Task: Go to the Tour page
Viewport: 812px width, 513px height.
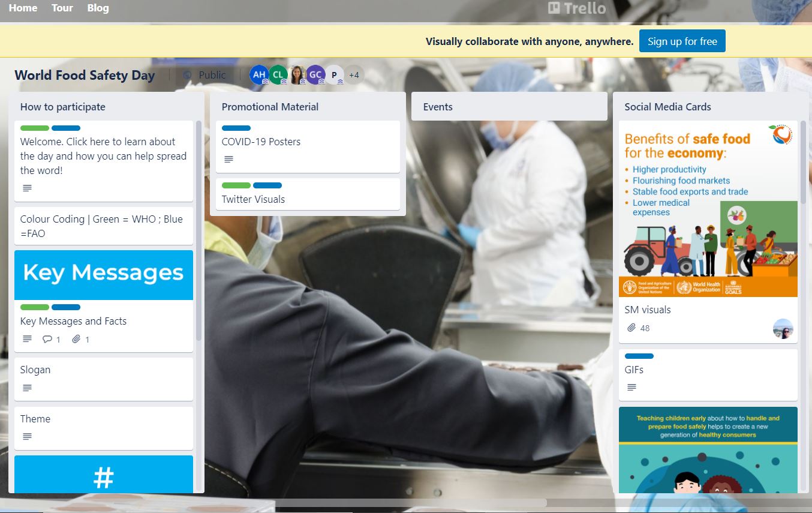Action: (62, 8)
